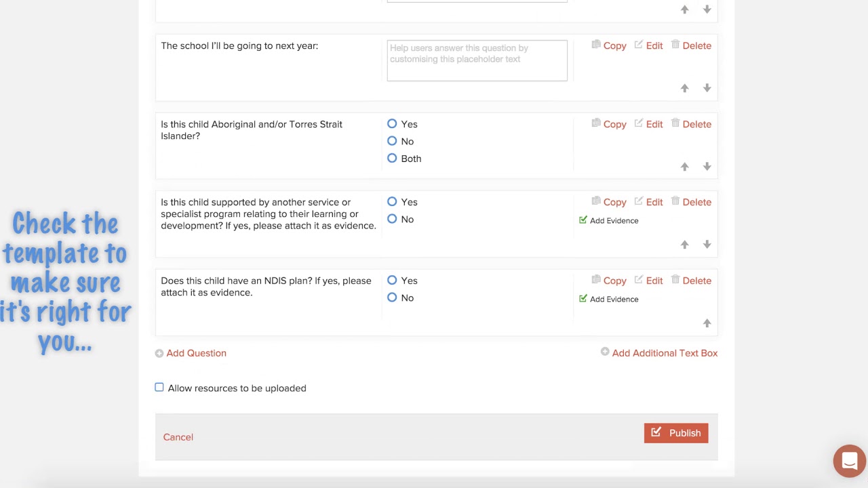Move supported by another service question down
The width and height of the screenshot is (868, 488).
point(707,245)
